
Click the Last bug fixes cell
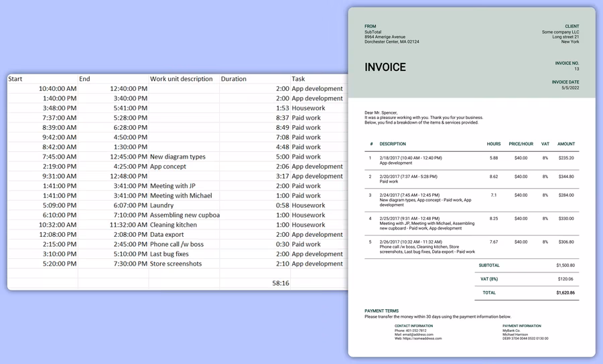[x=184, y=254]
